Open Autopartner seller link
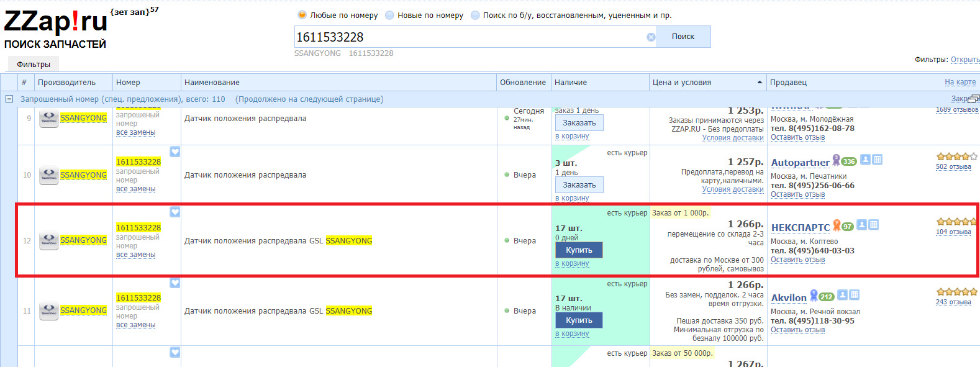980x367 pixels. pyautogui.click(x=800, y=163)
